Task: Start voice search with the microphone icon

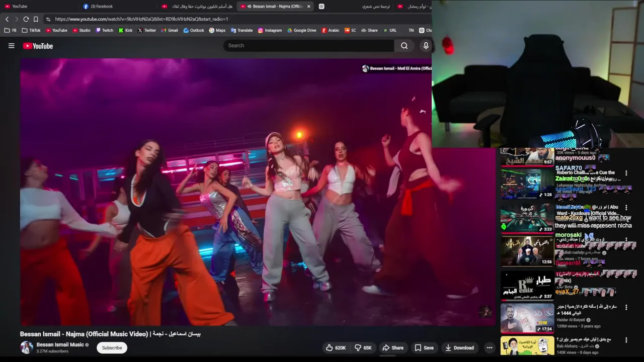Action: (426, 46)
